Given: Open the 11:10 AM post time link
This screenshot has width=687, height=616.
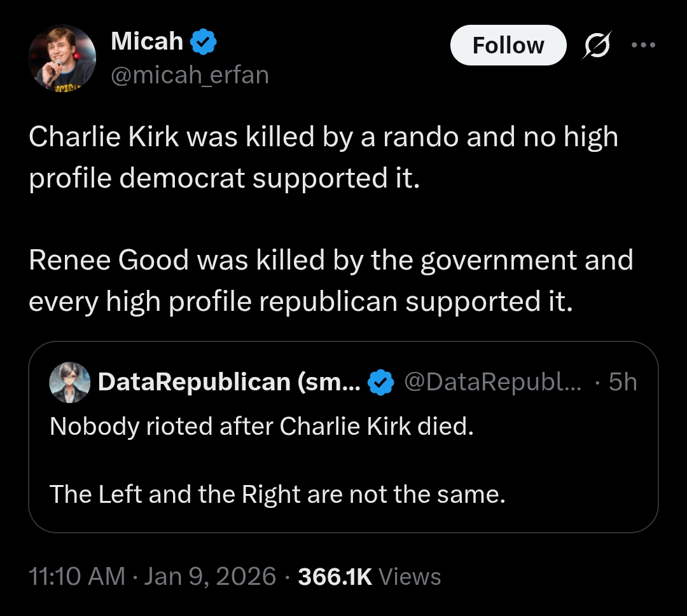Looking at the screenshot, I should (77, 577).
